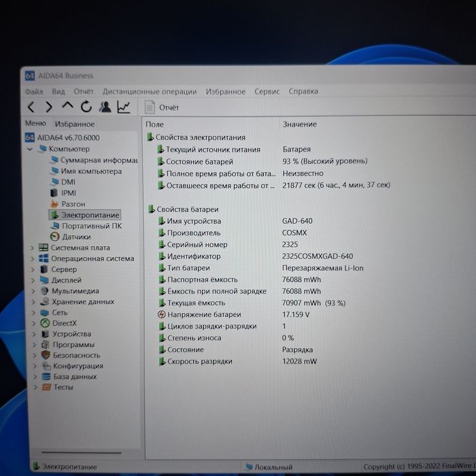Click the Напряжение батареи lightning icon
The image size is (476, 476).
point(162,314)
